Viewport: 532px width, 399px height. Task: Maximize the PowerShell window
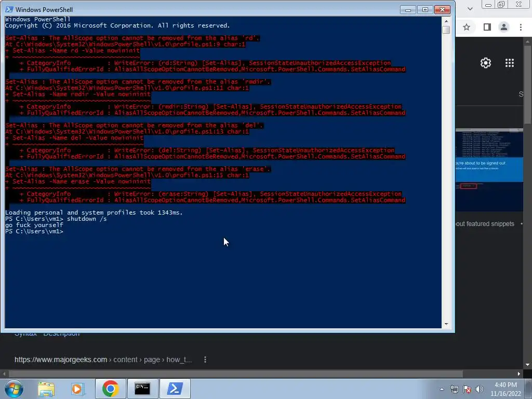pyautogui.click(x=425, y=10)
